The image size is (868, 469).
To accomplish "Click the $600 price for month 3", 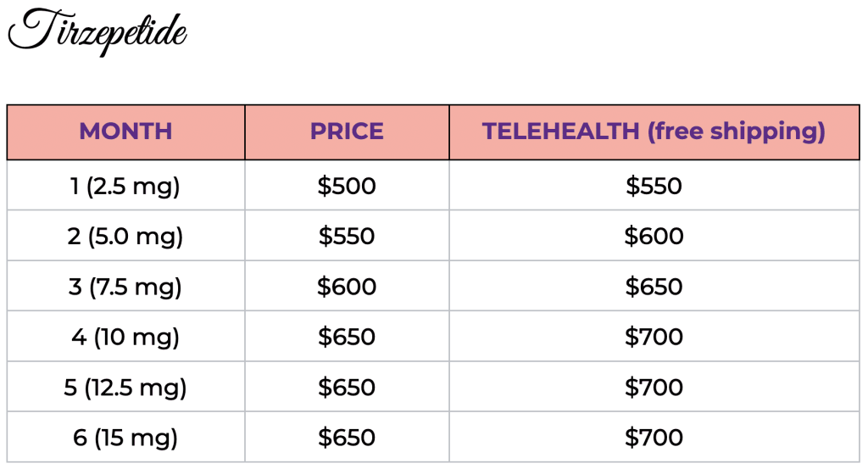I will tap(347, 287).
